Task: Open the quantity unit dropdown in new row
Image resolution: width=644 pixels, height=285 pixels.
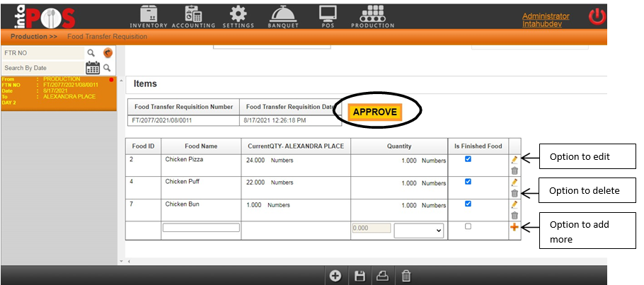Action: (419, 231)
